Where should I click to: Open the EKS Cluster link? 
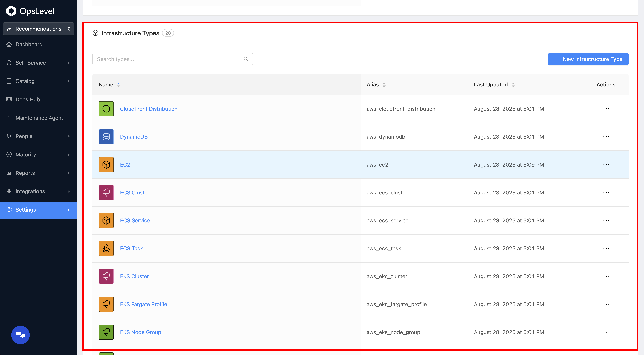(x=134, y=276)
